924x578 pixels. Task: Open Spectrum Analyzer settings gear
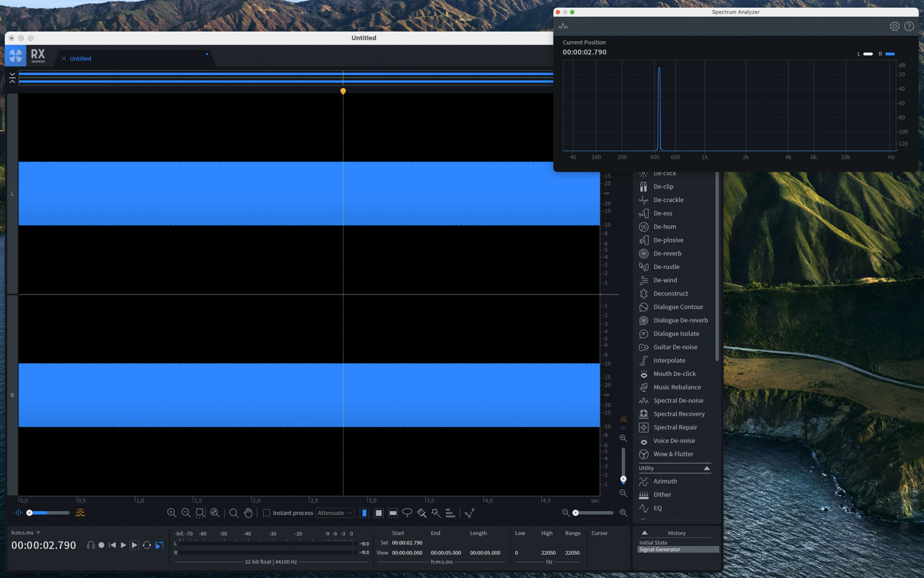(895, 26)
